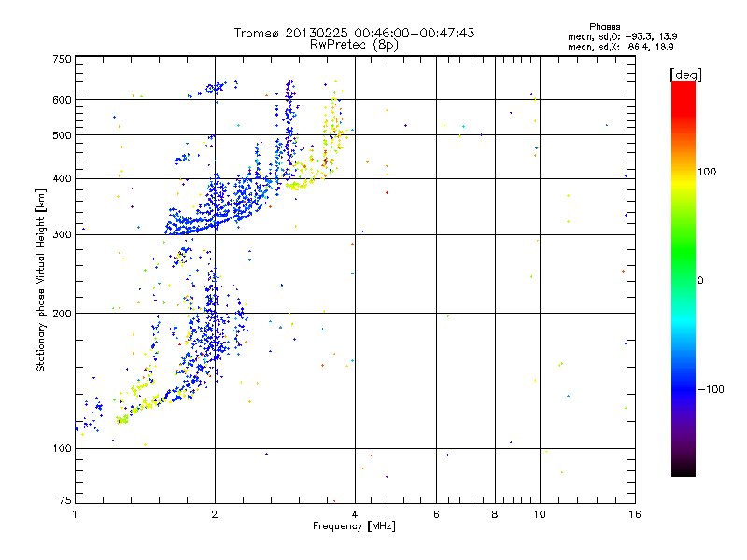
Task: Click the x-axis tick label '8'
Action: (495, 514)
